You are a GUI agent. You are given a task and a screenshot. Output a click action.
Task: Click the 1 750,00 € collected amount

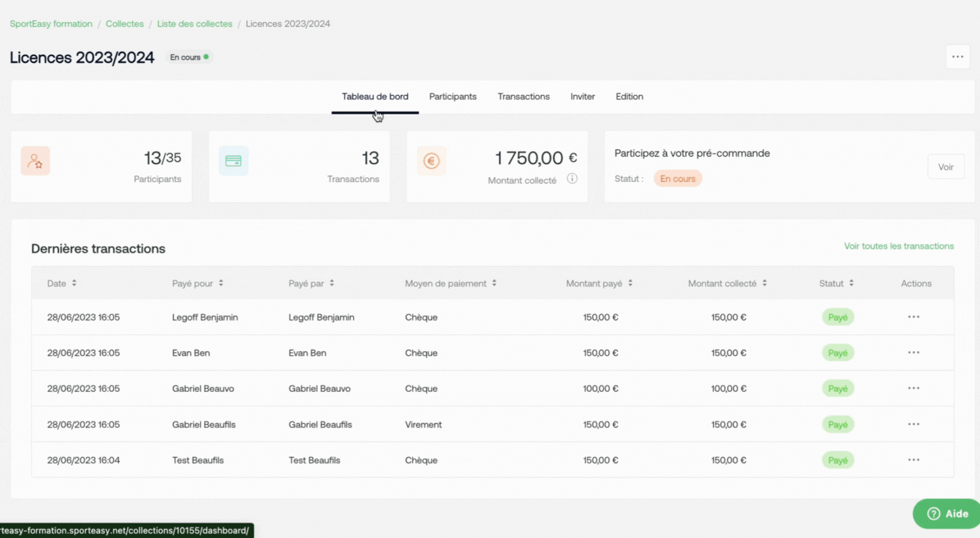point(536,158)
